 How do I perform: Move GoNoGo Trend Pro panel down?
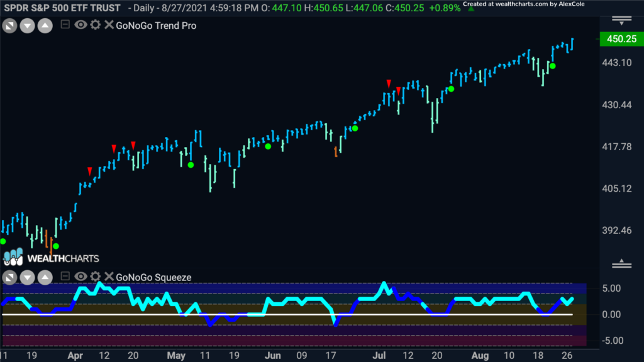tap(28, 26)
